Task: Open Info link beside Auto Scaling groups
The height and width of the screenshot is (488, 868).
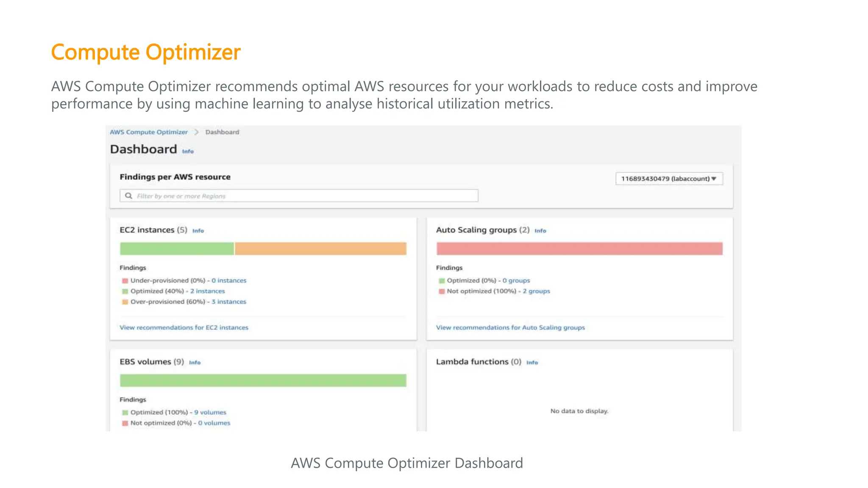Action: point(540,231)
